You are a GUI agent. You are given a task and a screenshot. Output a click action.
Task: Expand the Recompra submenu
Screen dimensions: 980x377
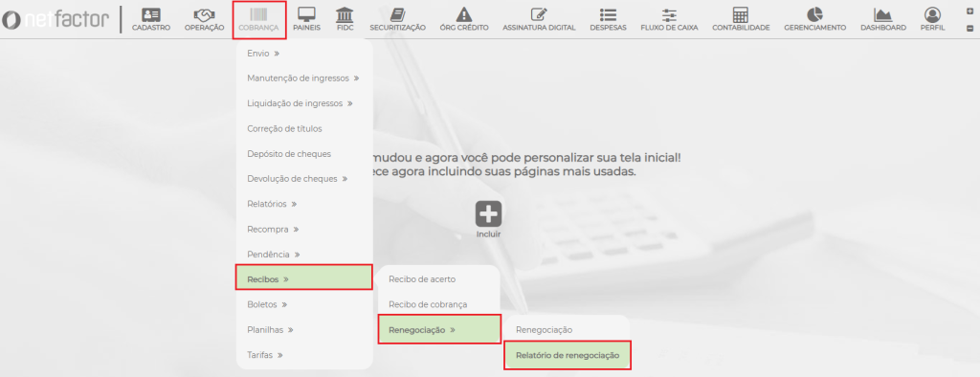click(x=273, y=229)
